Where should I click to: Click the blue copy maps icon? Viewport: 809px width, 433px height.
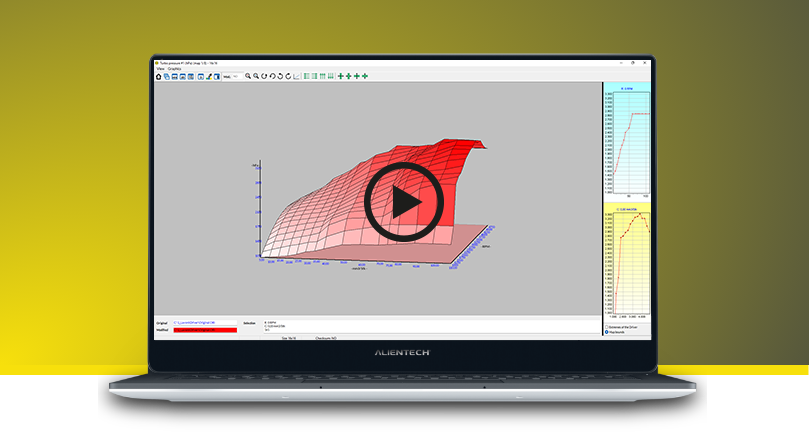tap(167, 76)
